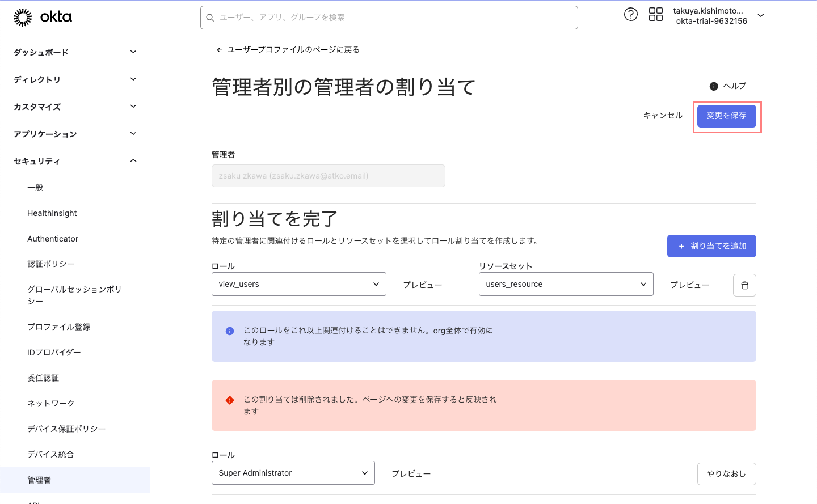The height and width of the screenshot is (504, 817).
Task: Open the help question mark icon
Action: click(x=631, y=14)
